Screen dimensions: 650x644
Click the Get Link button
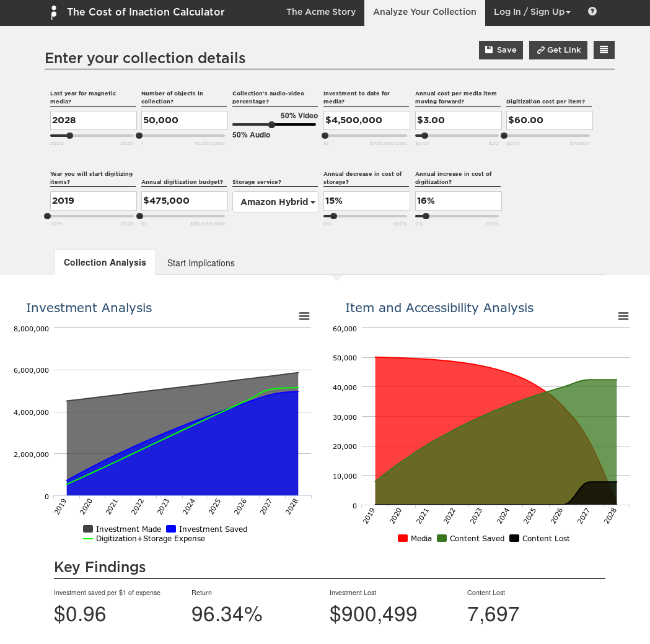click(x=558, y=50)
